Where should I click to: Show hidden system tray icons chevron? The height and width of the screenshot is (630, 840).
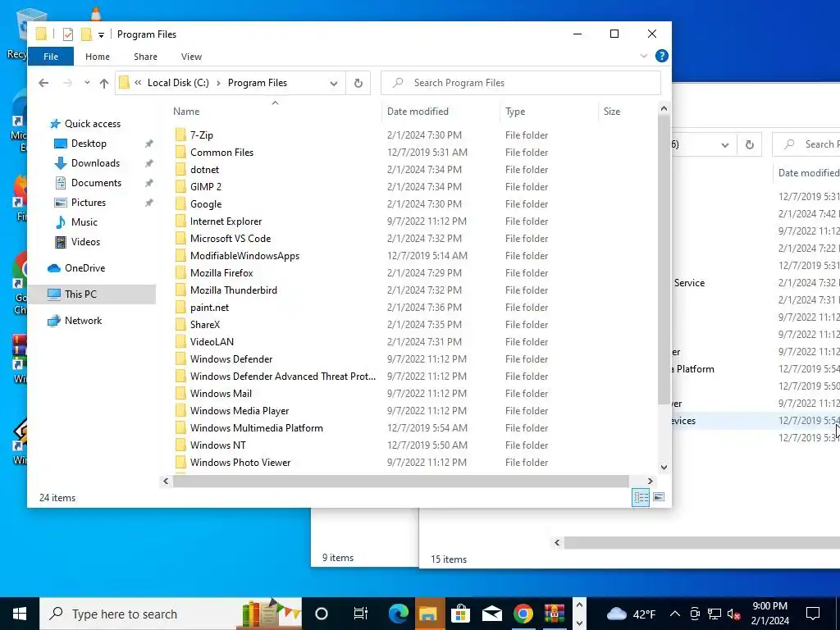(x=675, y=614)
